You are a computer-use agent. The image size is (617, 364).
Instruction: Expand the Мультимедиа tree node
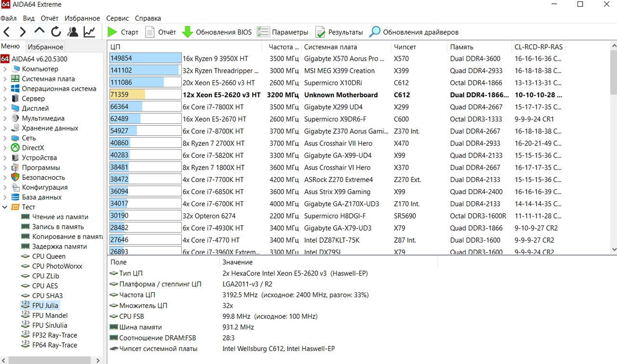[5, 118]
